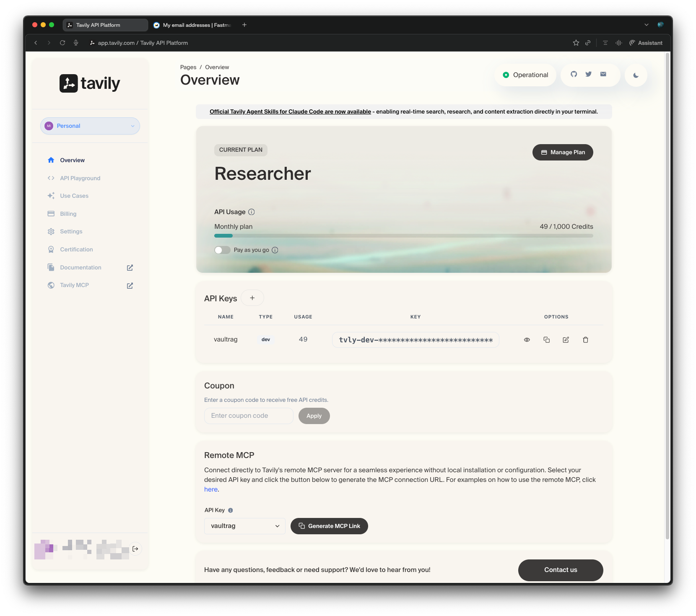
Task: Reveal the vaultrag API key with eye icon
Action: point(527,340)
